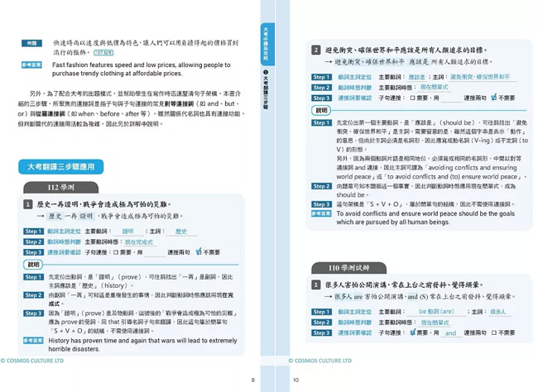The height and width of the screenshot is (392, 538).
Task: Uncheck 不需要 box under 避免衝突 question
Action: click(x=494, y=98)
